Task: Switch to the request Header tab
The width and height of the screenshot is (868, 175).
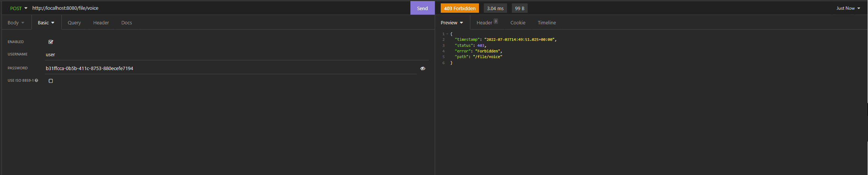Action: coord(101,23)
